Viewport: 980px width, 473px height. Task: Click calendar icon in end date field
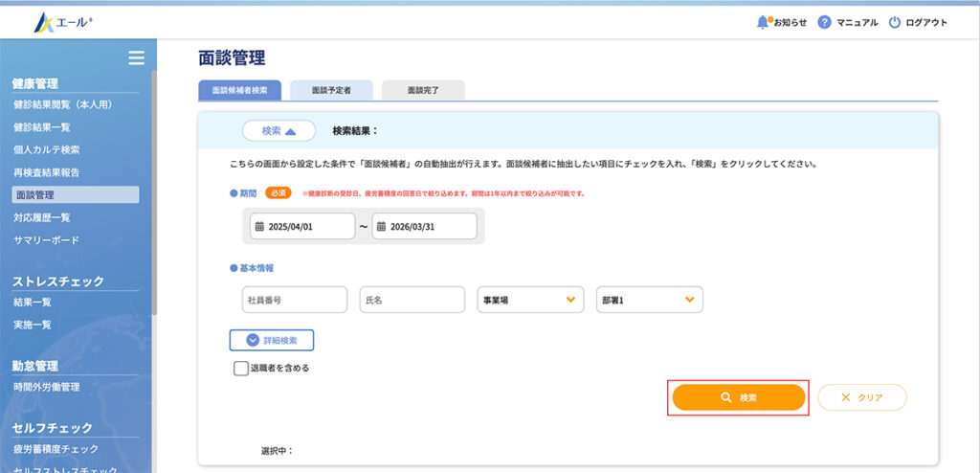(x=380, y=227)
